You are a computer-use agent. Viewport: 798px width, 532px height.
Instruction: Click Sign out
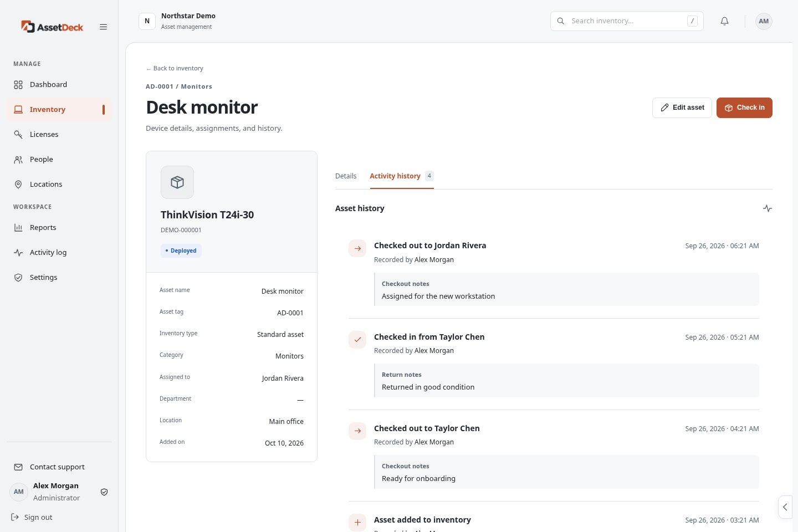32,517
